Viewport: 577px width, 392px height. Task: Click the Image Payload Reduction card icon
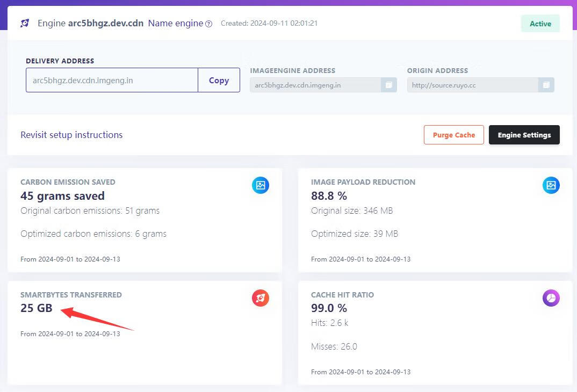551,185
